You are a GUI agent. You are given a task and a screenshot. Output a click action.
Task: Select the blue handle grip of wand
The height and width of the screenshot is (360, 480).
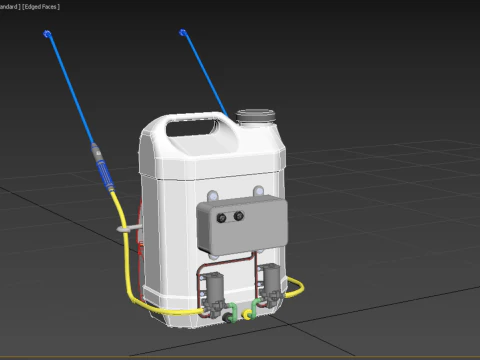pyautogui.click(x=104, y=174)
